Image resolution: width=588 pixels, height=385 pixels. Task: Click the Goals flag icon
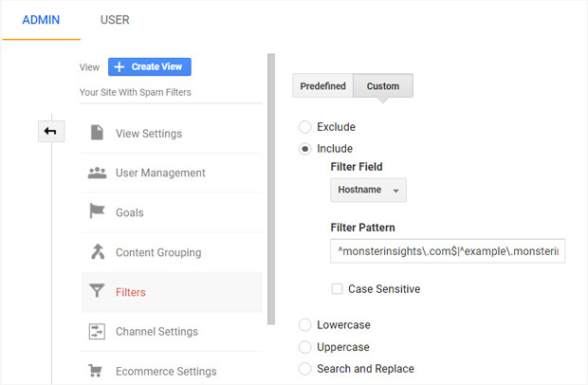(97, 212)
